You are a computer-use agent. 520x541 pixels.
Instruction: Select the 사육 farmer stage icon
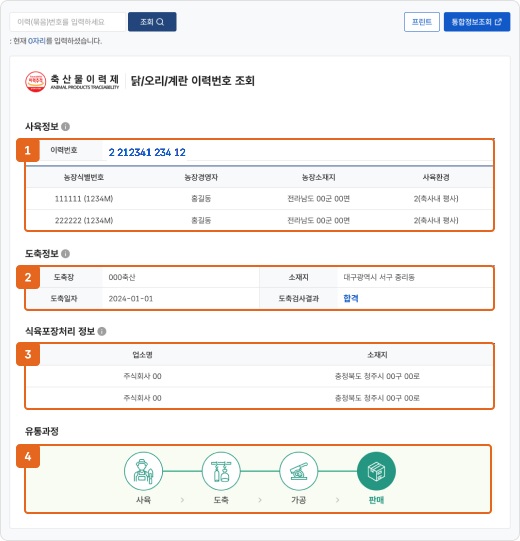pyautogui.click(x=143, y=471)
